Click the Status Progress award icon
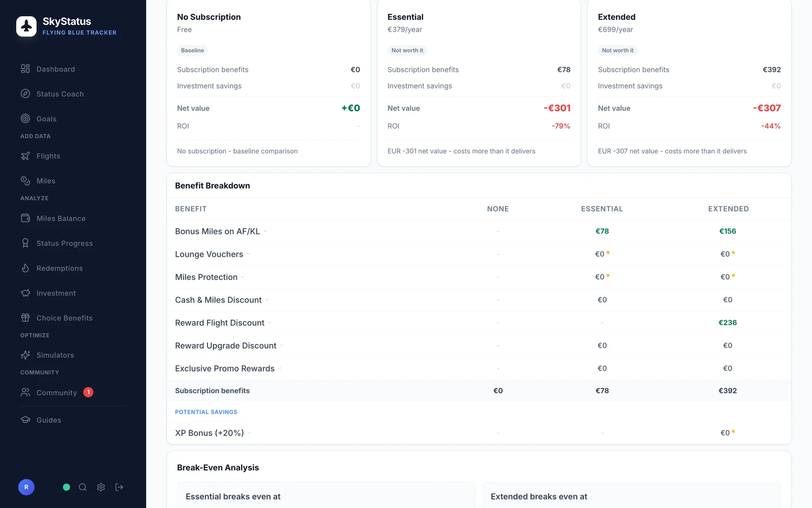This screenshot has height=508, width=812. pos(25,243)
